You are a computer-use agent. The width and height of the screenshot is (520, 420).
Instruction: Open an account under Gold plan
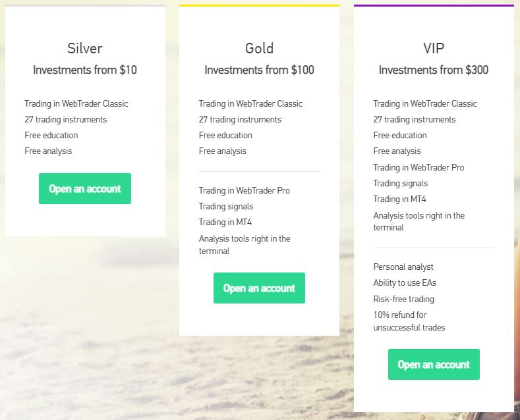259,288
